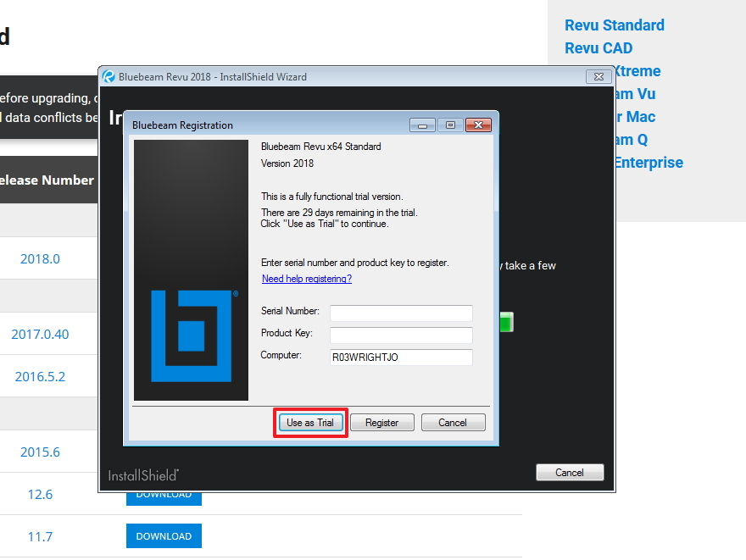746x560 pixels.
Task: Close the Bluebeam Registration window
Action: point(478,125)
